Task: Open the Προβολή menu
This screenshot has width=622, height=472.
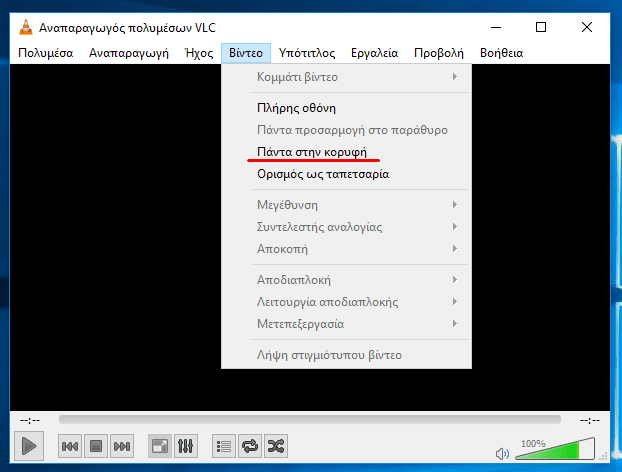Action: (439, 53)
